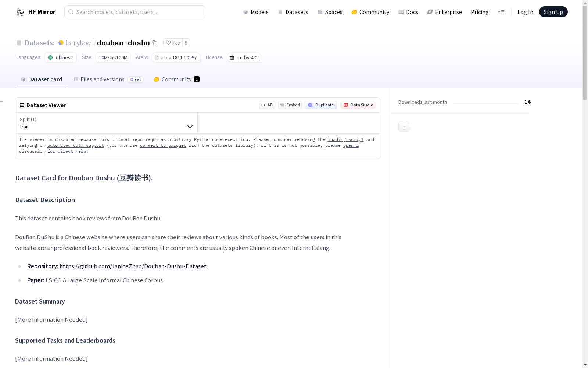
Task: Click the heart like icon
Action: pyautogui.click(x=168, y=43)
